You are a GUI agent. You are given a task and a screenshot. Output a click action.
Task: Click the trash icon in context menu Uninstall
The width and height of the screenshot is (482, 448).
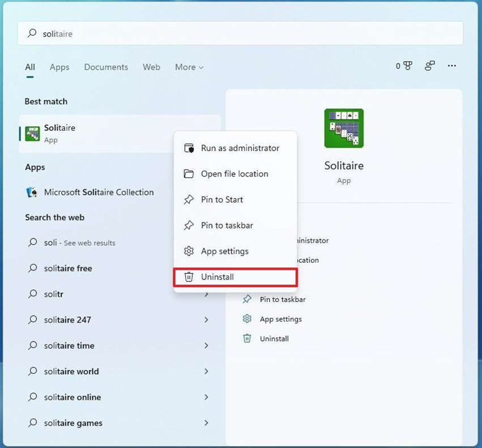pos(189,277)
